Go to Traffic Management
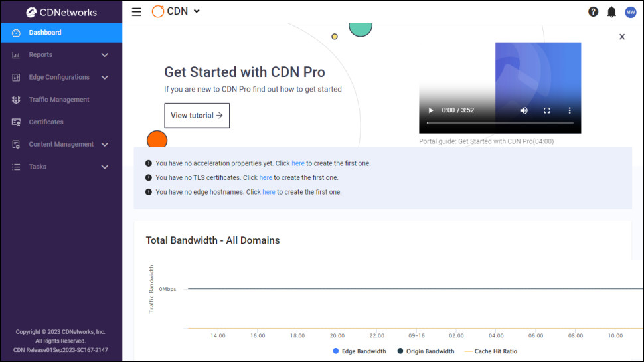644x362 pixels. coord(62,100)
